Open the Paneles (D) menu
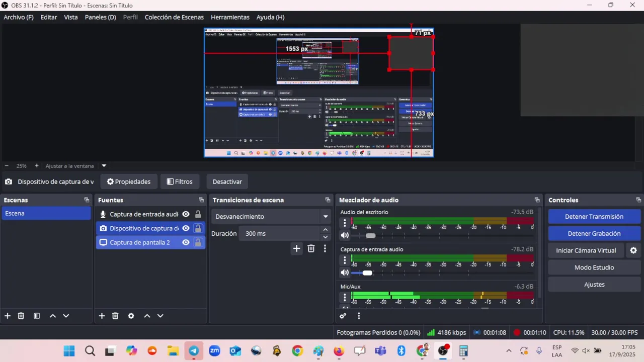 click(100, 17)
